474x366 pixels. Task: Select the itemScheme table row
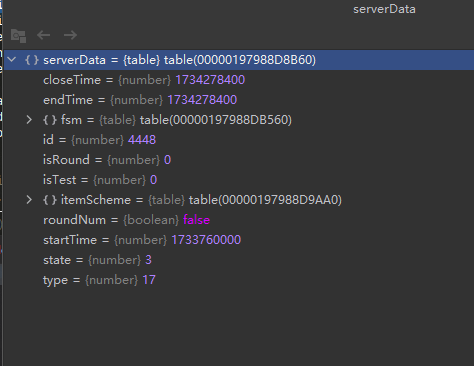click(x=239, y=200)
